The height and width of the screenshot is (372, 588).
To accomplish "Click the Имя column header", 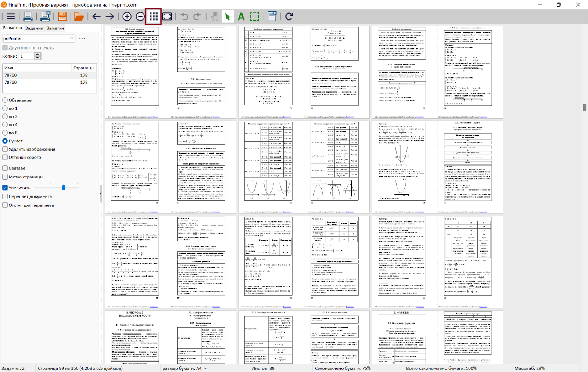I will (37, 68).
